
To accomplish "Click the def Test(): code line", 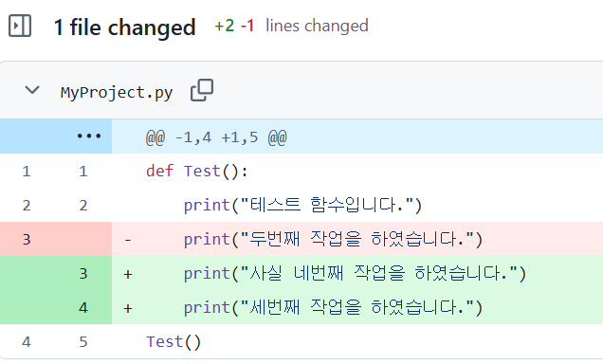I will [x=197, y=171].
